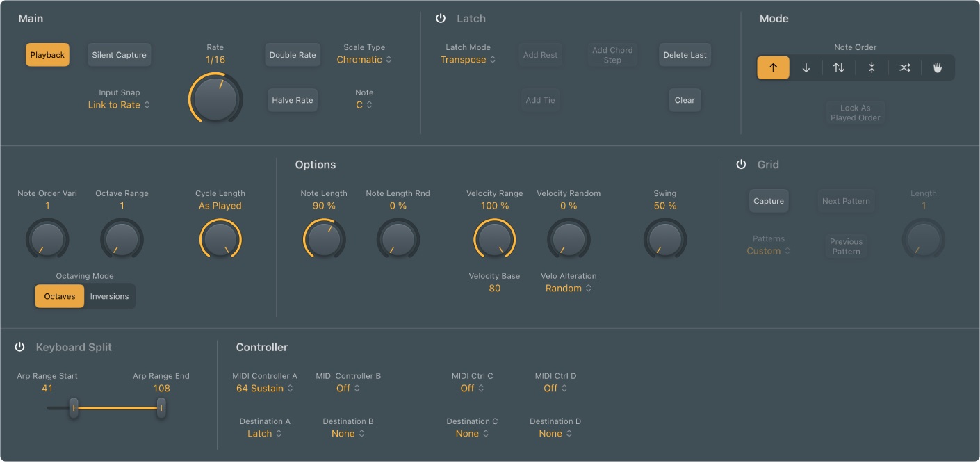Open the Destination C menu
The height and width of the screenshot is (463, 980).
pos(472,434)
